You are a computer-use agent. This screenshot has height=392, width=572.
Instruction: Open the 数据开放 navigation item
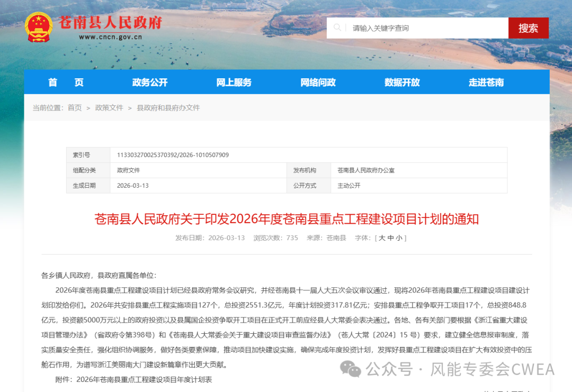coord(402,83)
